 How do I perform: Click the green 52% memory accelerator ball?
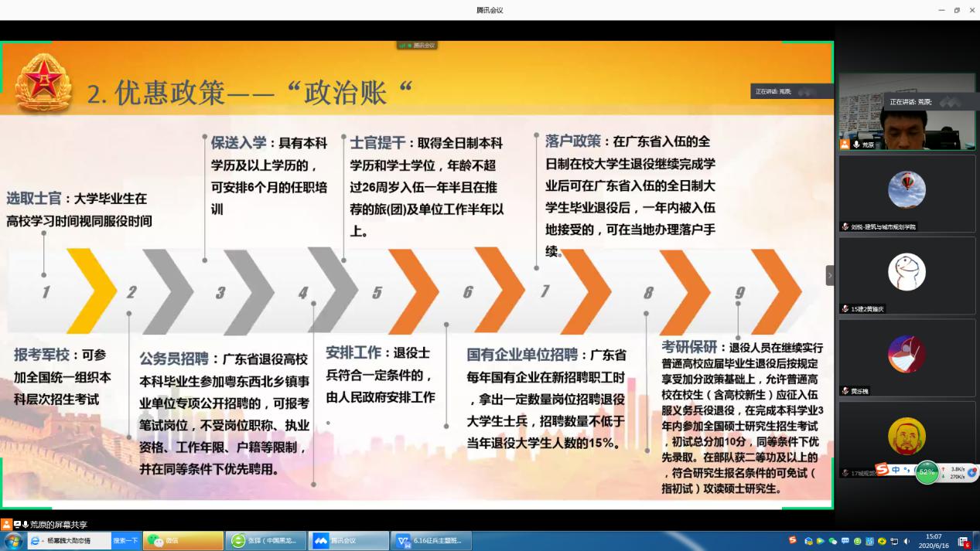coord(927,471)
